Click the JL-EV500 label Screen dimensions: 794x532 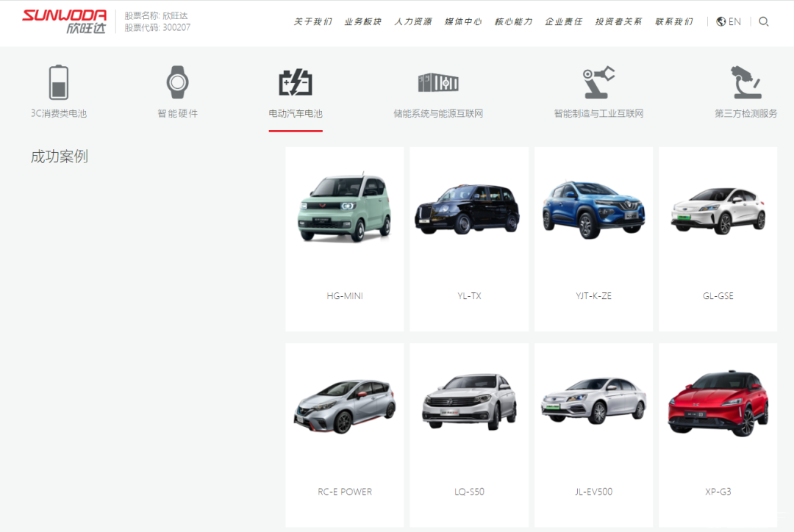tap(593, 492)
